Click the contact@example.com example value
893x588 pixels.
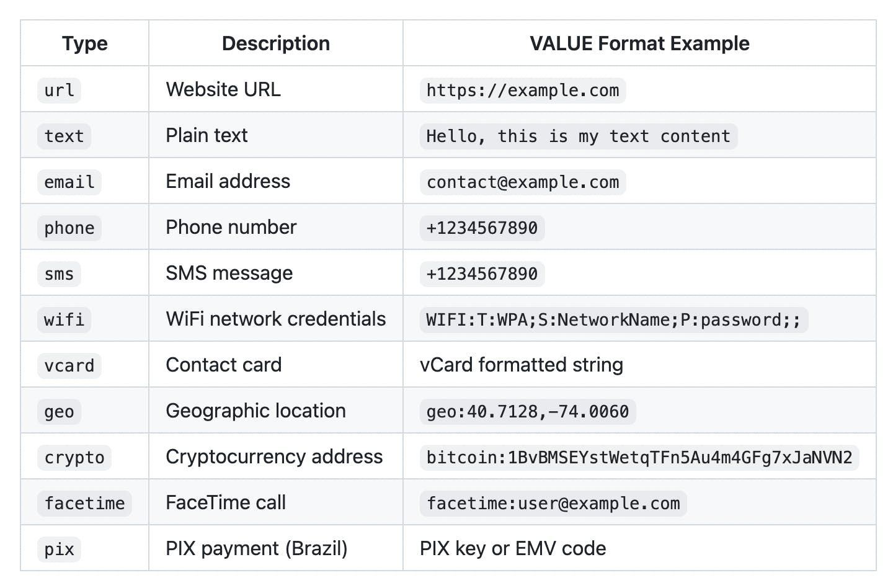click(522, 182)
